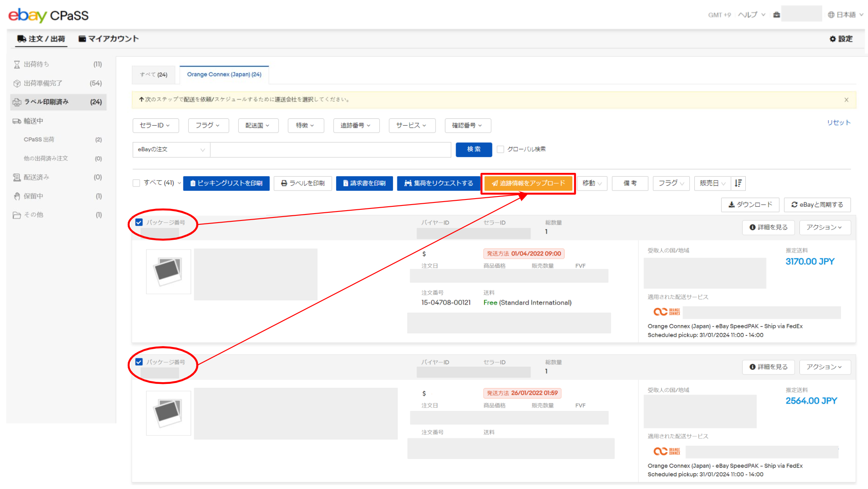Image resolution: width=868 pixels, height=489 pixels.
Task: Switch to the すべて (24) tab
Action: click(x=153, y=75)
